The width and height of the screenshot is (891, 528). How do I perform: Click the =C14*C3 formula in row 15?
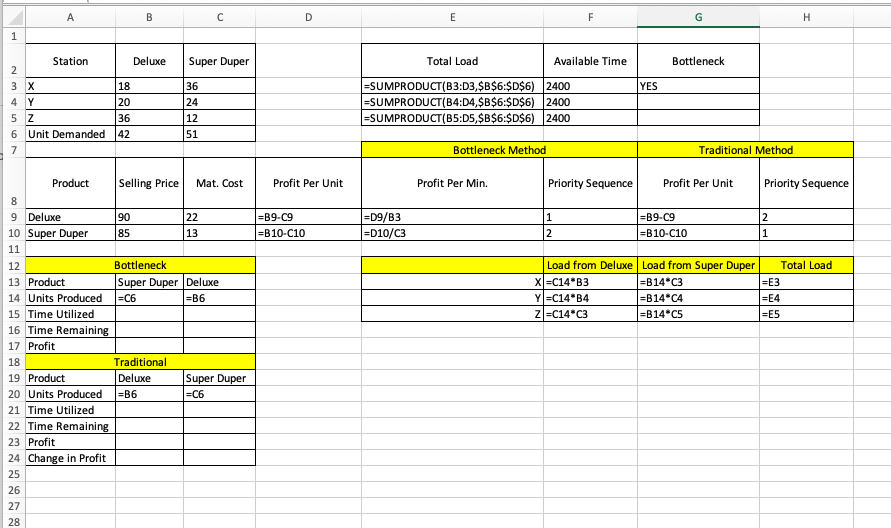pyautogui.click(x=590, y=314)
